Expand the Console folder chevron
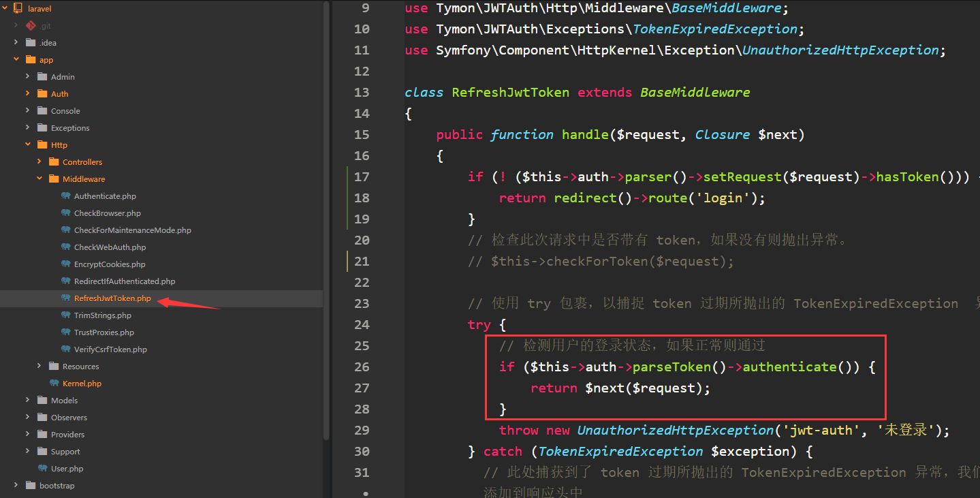The width and height of the screenshot is (980, 498). (28, 110)
